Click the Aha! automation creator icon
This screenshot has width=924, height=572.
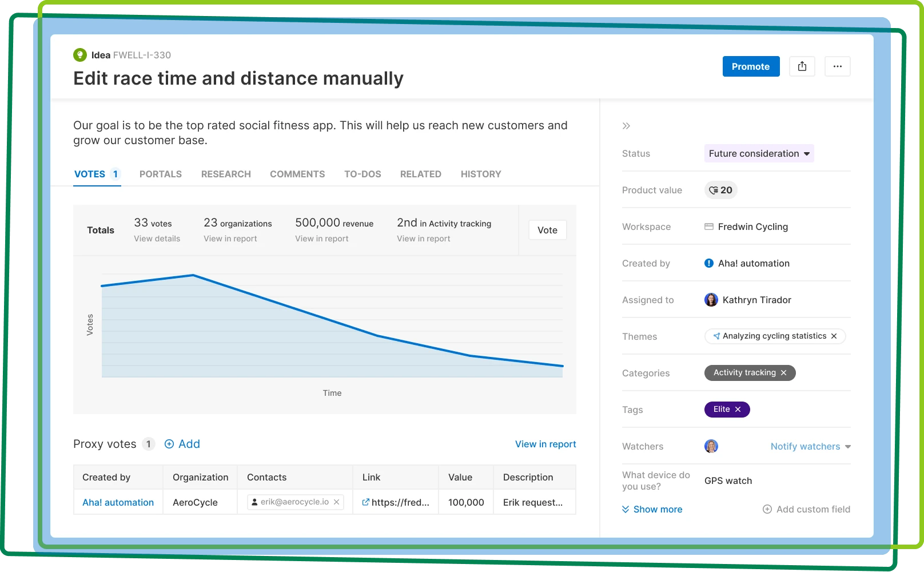709,263
